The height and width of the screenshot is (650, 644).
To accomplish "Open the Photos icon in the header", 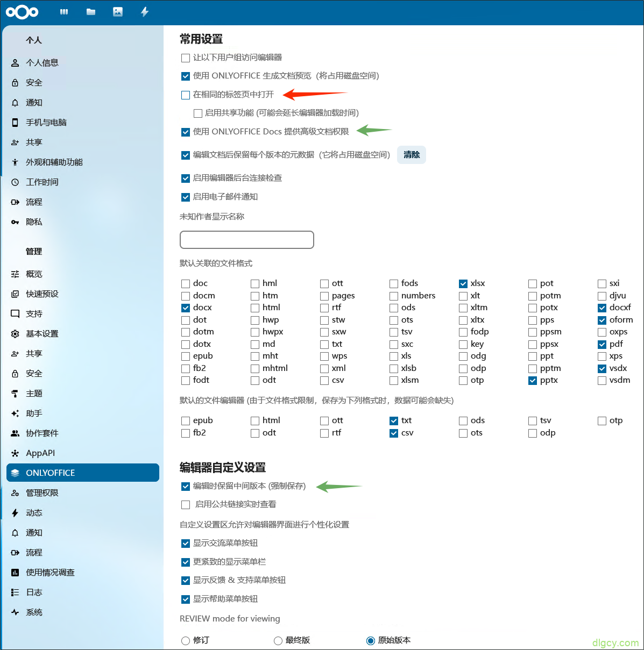I will click(118, 12).
